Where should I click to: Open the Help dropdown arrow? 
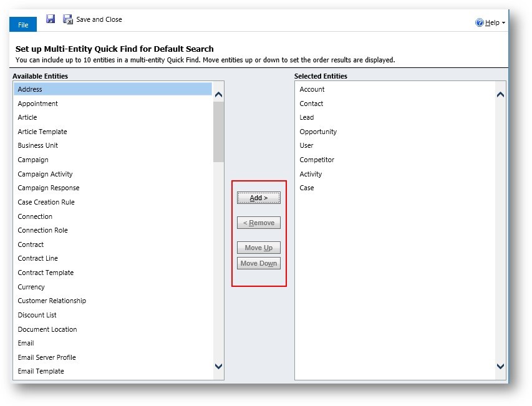(x=503, y=22)
